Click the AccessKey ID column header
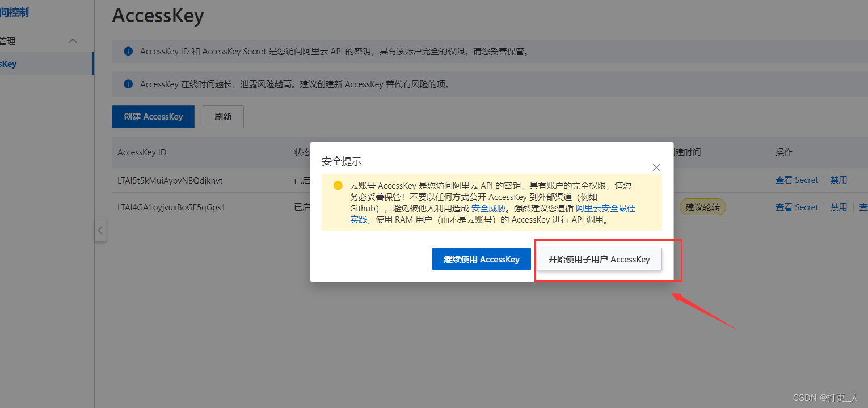868x408 pixels. click(x=142, y=152)
